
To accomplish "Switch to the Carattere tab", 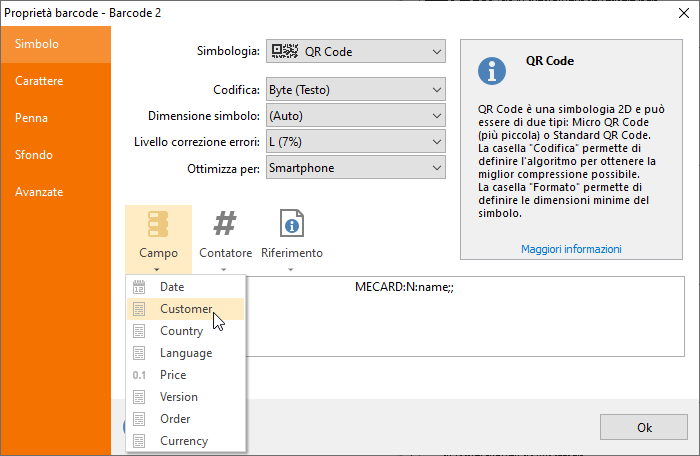I will (x=39, y=81).
